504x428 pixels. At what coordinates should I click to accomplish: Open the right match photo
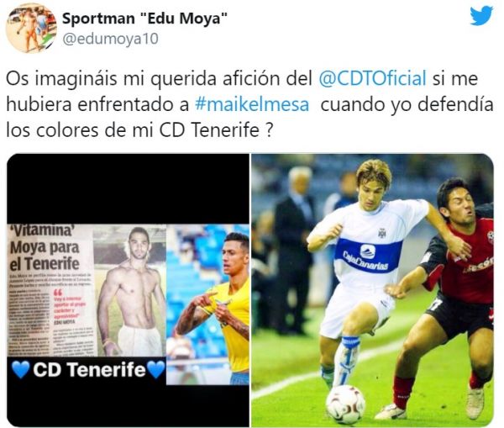pyautogui.click(x=372, y=290)
